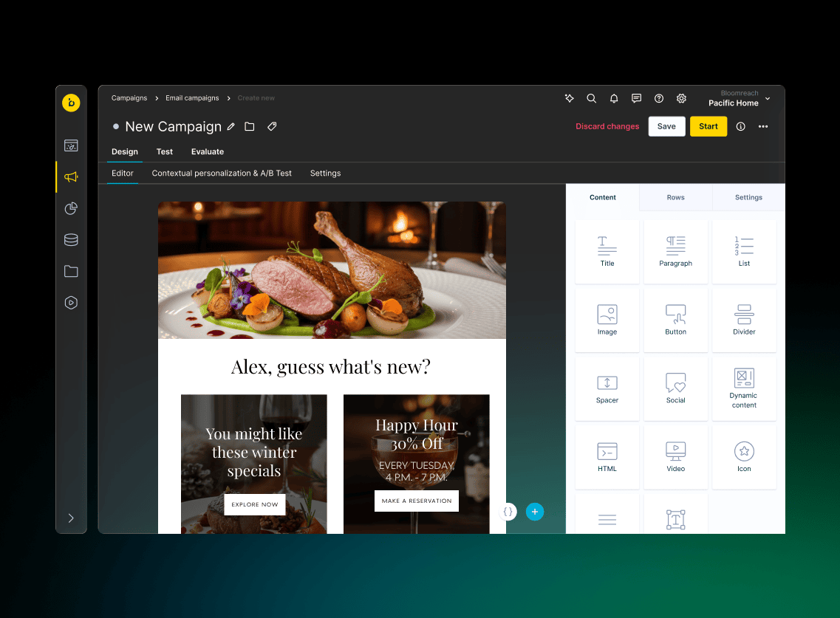
Task: Switch to the Rows tab
Action: click(675, 198)
